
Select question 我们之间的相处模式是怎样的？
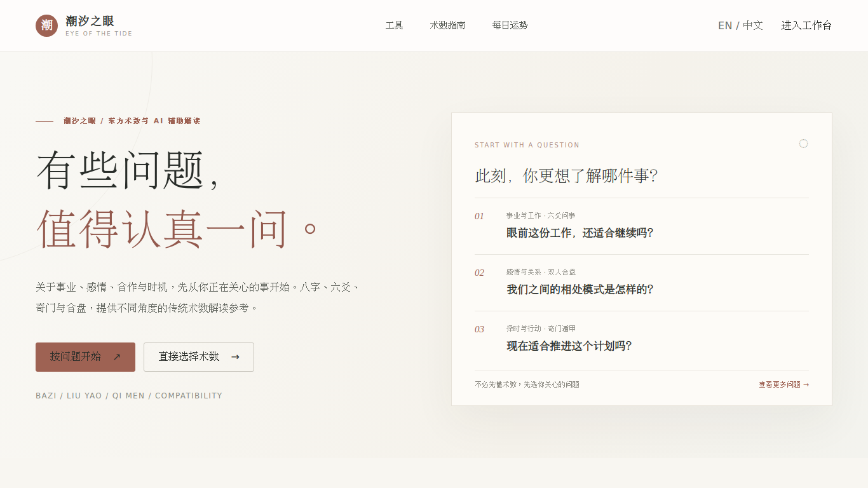click(x=642, y=283)
